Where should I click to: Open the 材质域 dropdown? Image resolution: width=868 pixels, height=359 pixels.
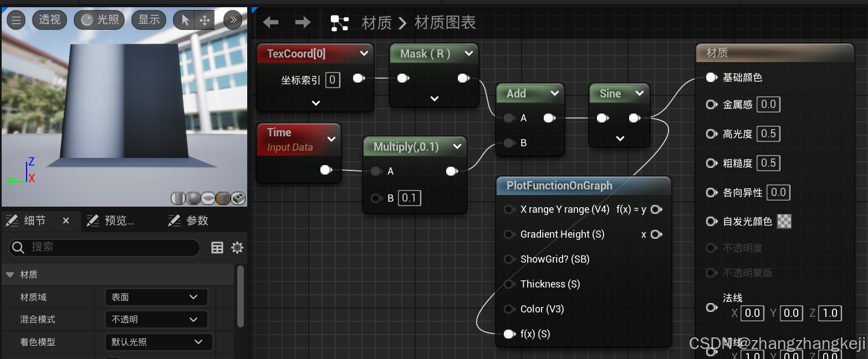coord(156,297)
